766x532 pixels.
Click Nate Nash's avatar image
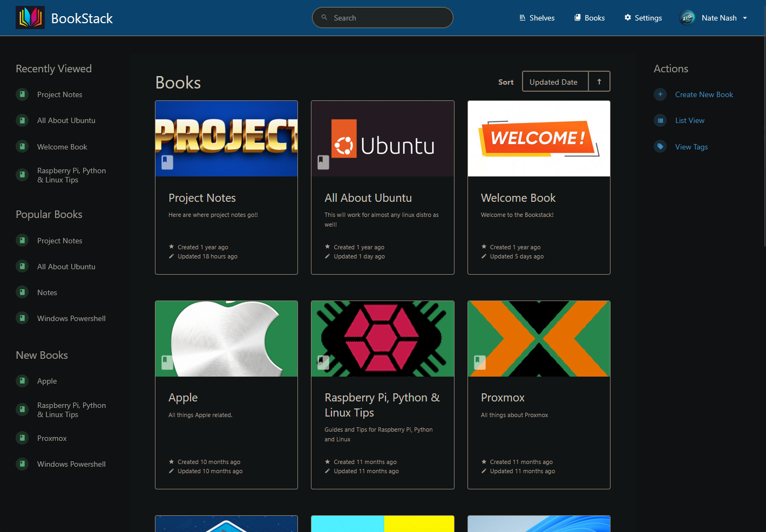coord(687,18)
